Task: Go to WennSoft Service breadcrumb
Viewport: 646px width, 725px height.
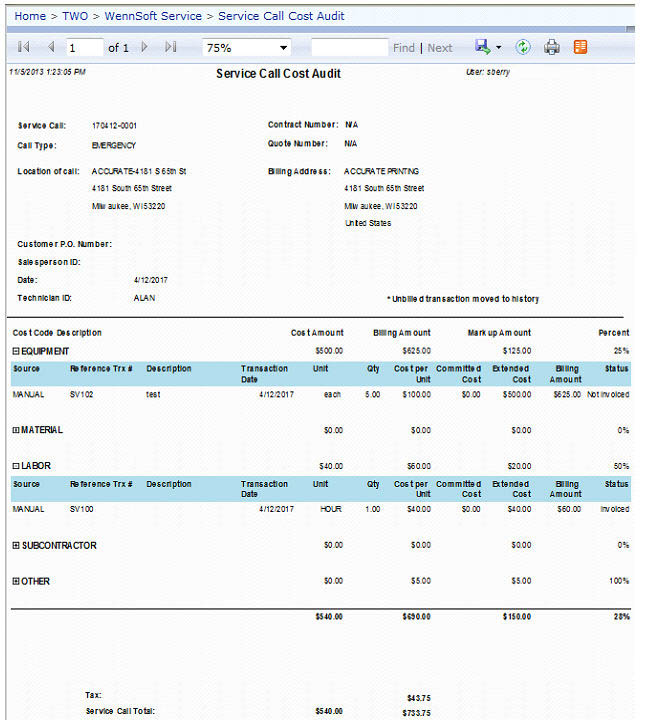Action: [x=155, y=17]
